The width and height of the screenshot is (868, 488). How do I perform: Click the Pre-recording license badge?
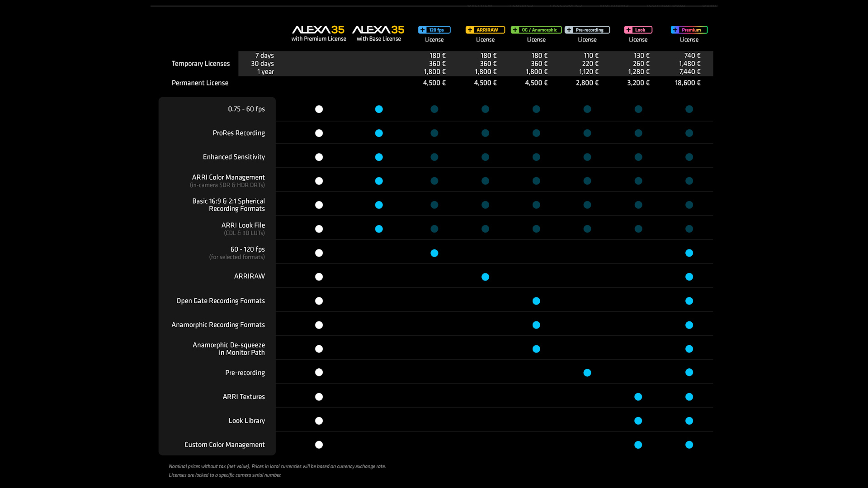[587, 30]
